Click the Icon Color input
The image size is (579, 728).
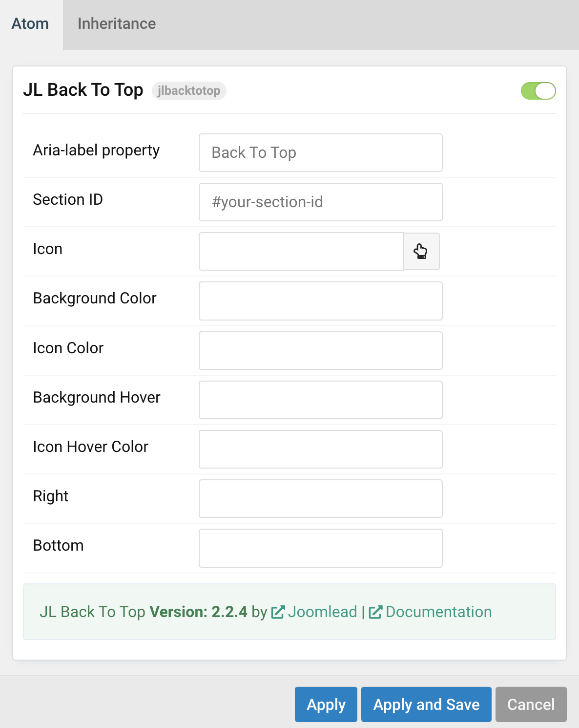point(320,350)
